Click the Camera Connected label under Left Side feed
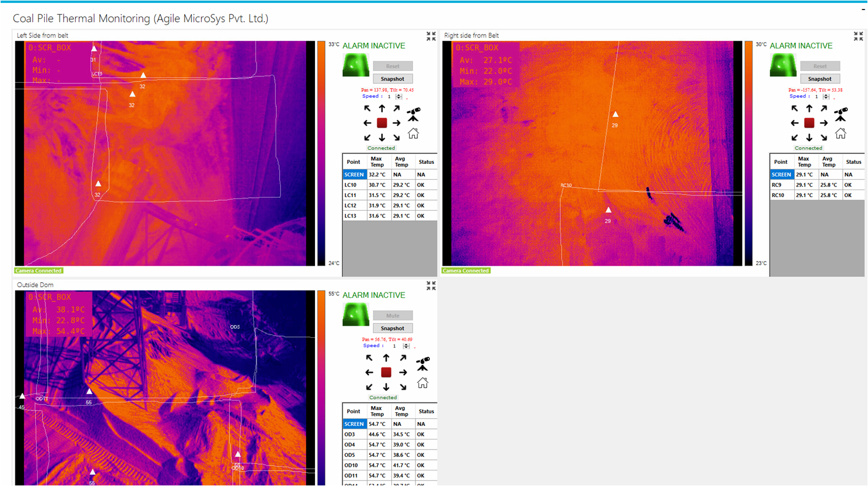 [38, 270]
